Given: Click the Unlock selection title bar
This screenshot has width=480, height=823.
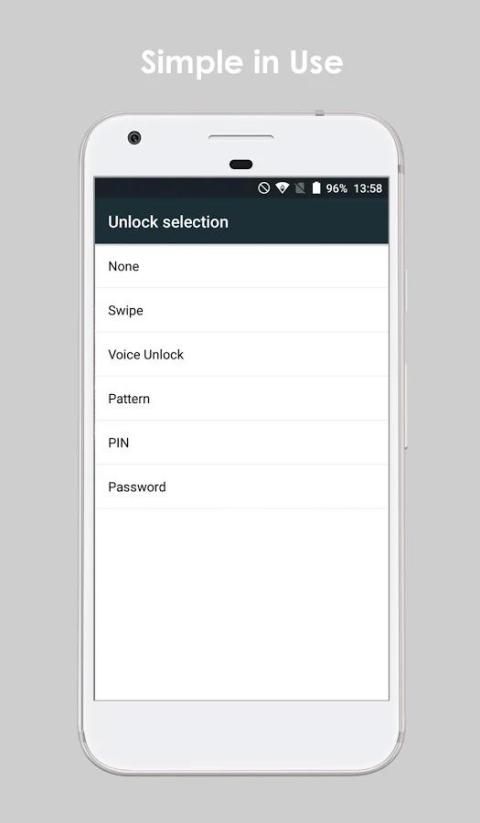Looking at the screenshot, I should [242, 221].
